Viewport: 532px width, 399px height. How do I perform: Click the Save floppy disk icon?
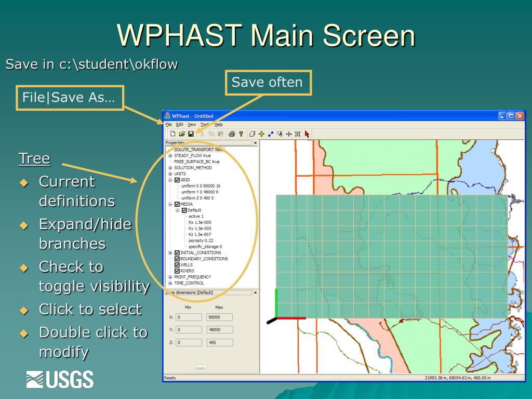pyautogui.click(x=191, y=134)
